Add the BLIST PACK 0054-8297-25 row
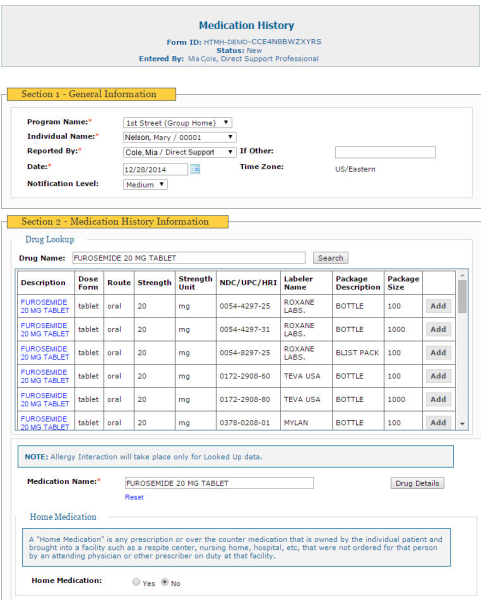The image size is (481, 600). click(x=439, y=352)
